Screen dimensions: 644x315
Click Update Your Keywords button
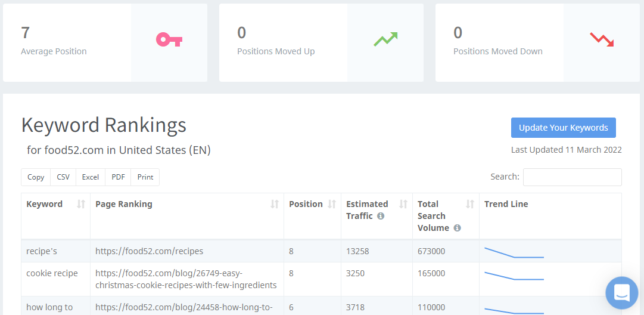563,128
